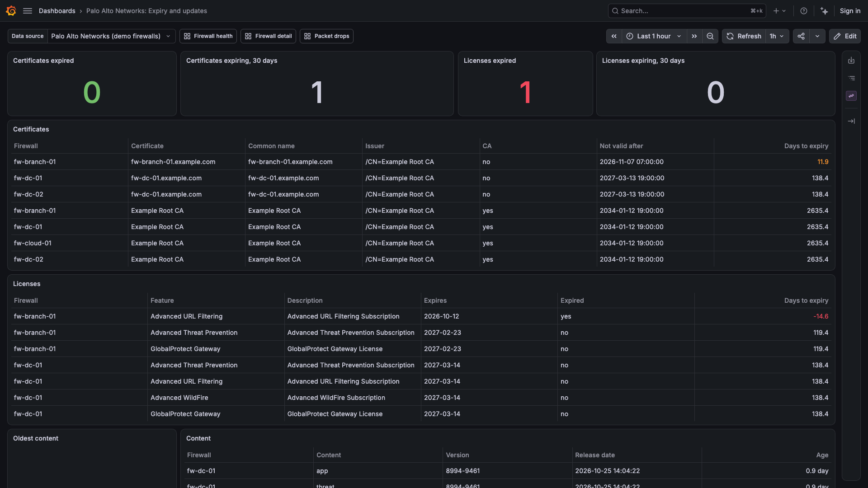868x488 pixels.
Task: Click the Oldest content panel title
Action: point(36,438)
